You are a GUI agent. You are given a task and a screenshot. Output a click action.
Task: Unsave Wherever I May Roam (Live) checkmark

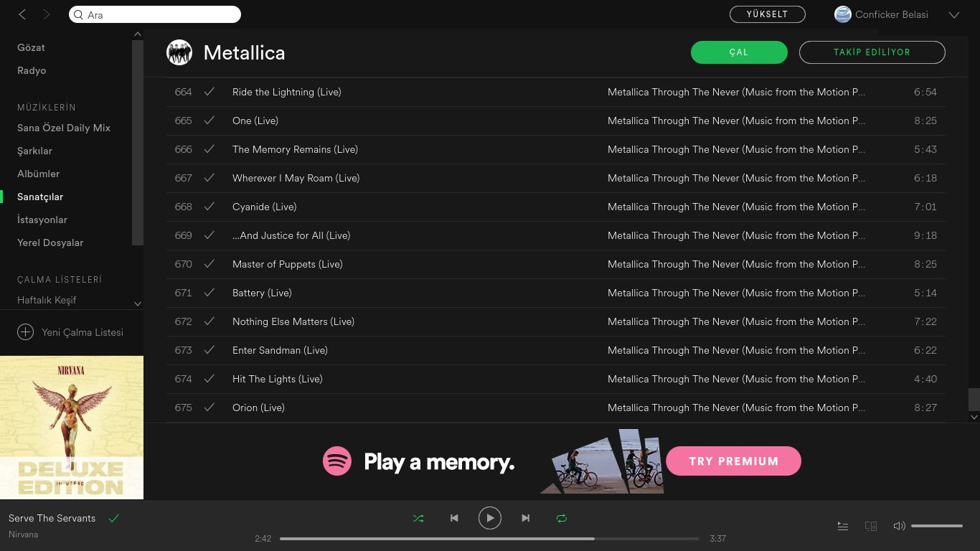pyautogui.click(x=209, y=178)
